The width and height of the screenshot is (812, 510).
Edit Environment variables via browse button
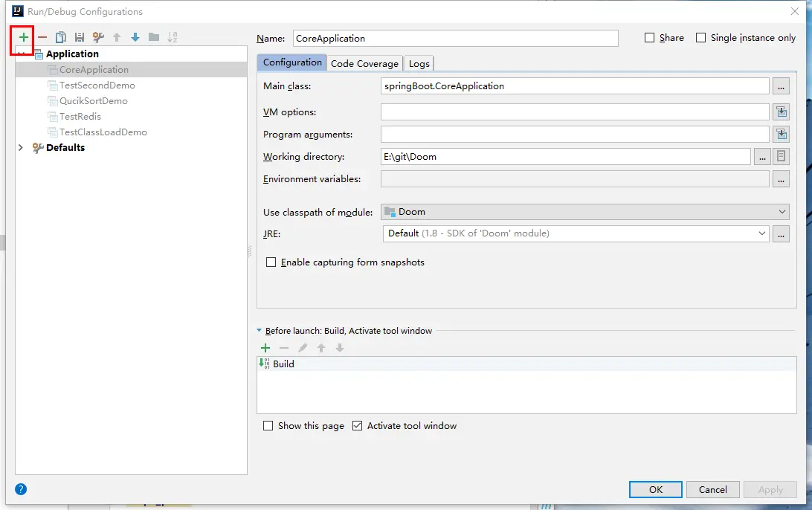pos(781,179)
